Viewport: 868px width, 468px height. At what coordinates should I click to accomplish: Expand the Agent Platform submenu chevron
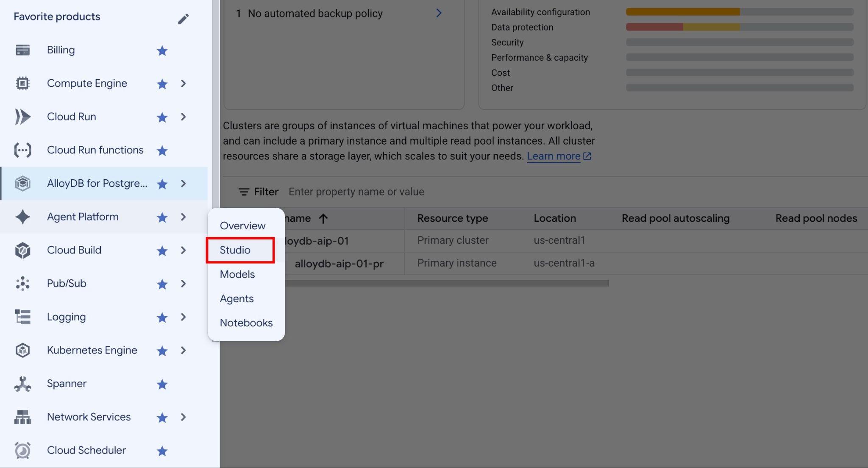click(x=183, y=217)
